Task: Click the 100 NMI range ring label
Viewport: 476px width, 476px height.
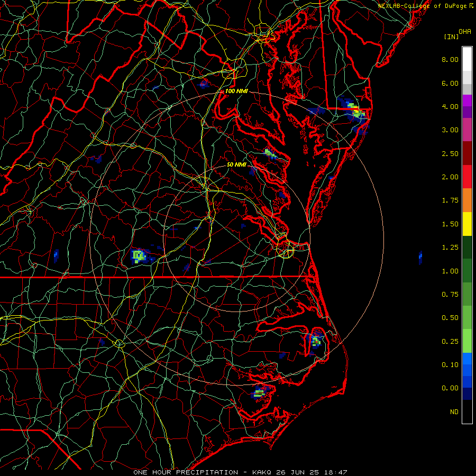Action: point(236,91)
